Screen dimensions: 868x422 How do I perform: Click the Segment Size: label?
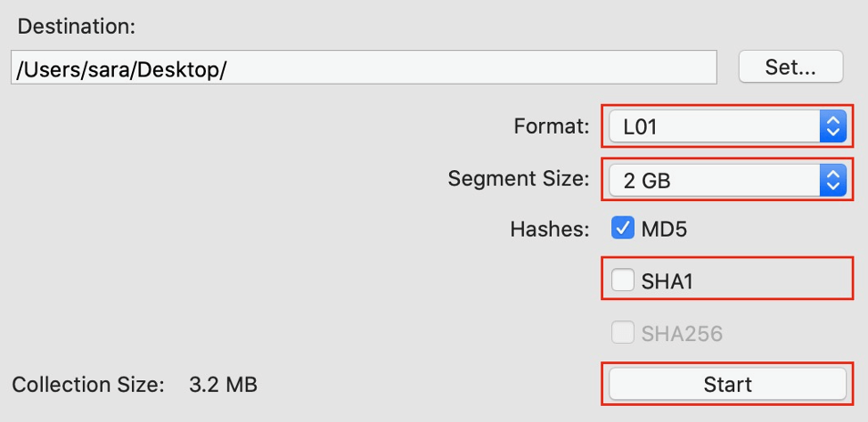[x=519, y=180]
